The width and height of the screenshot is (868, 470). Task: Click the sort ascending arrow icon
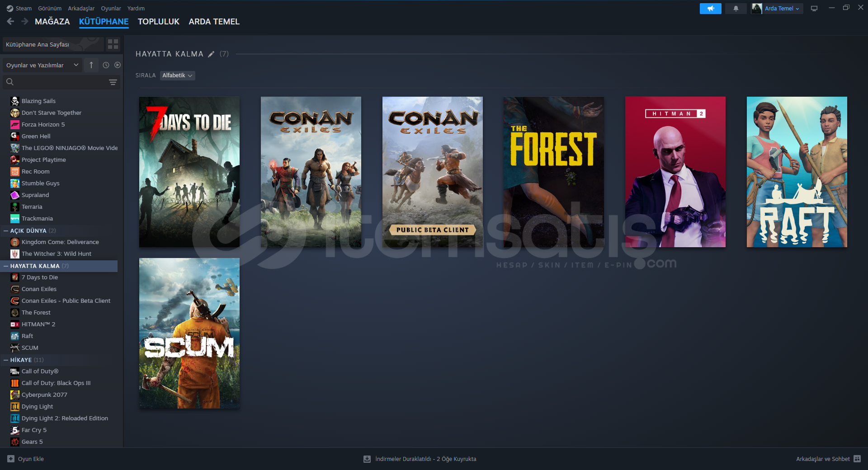(x=91, y=65)
